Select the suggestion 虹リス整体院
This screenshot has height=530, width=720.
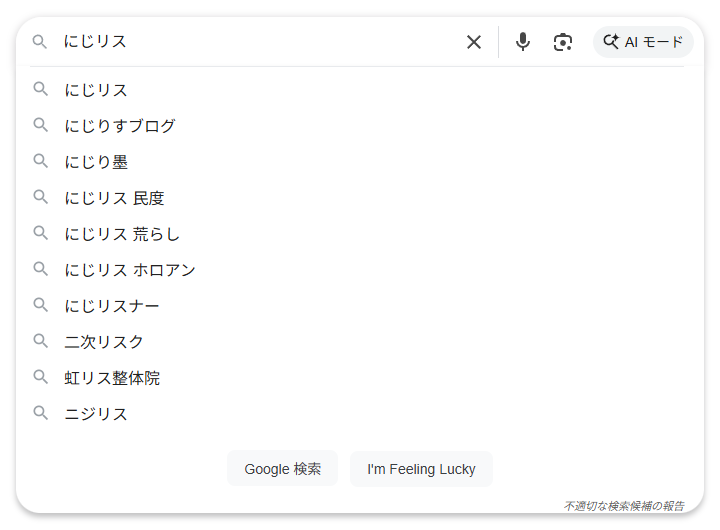(x=112, y=378)
